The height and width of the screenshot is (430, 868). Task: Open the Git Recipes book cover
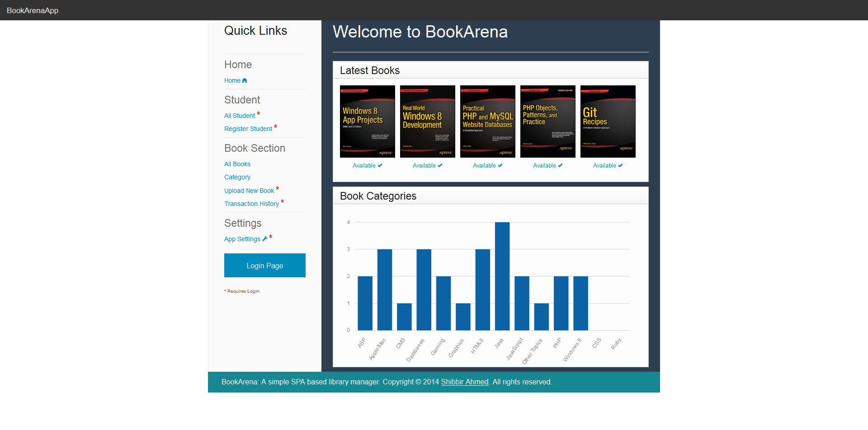[608, 122]
